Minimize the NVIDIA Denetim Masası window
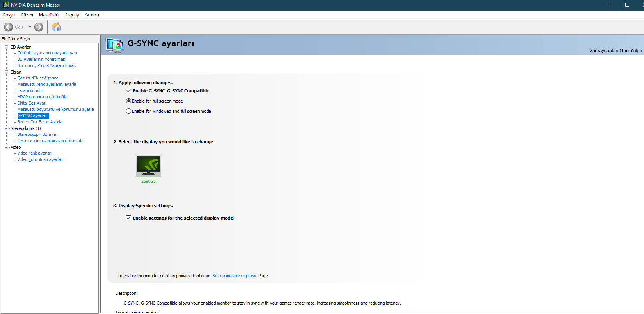The image size is (644, 314). point(610,5)
